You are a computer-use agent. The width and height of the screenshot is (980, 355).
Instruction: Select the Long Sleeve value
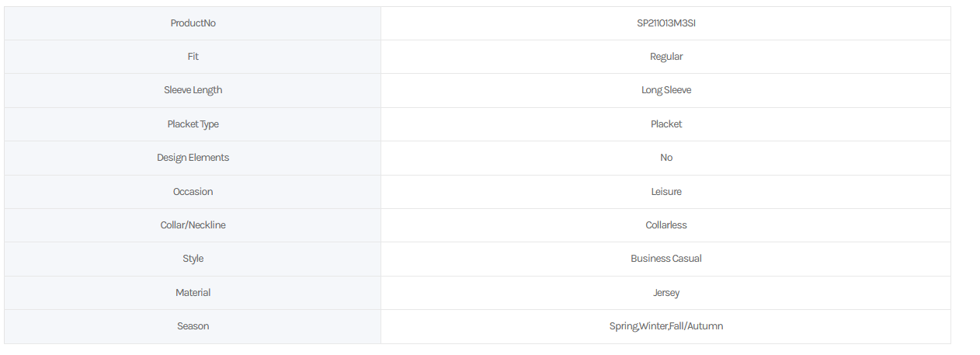[x=665, y=90]
